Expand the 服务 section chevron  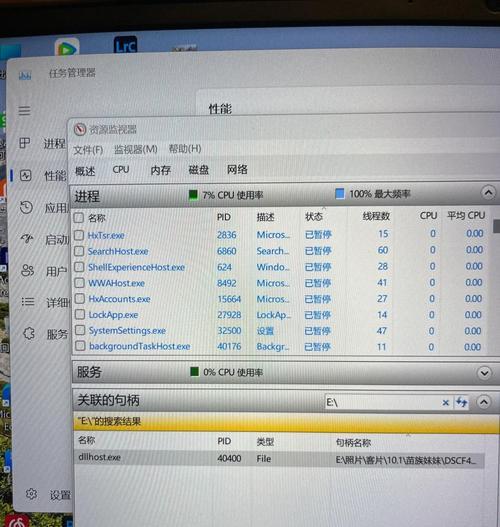click(485, 373)
